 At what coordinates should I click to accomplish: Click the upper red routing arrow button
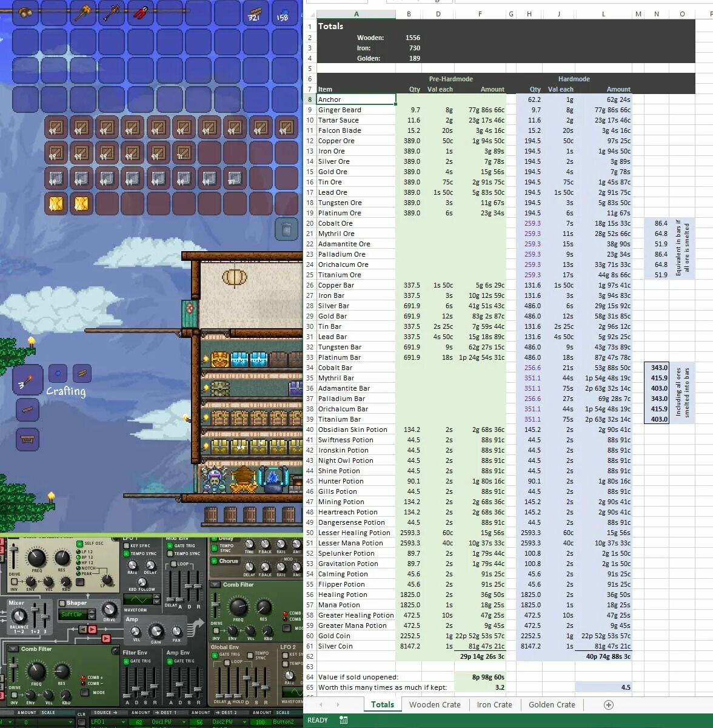point(92,630)
